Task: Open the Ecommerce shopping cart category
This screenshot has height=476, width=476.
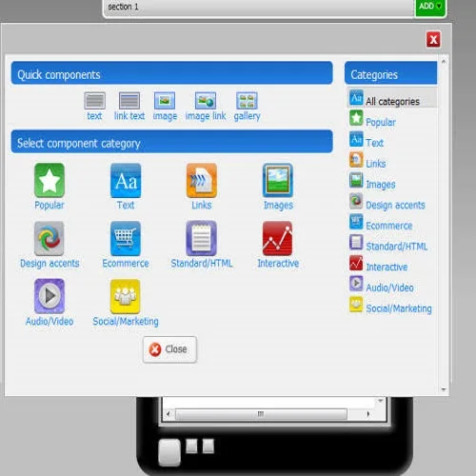Action: [x=126, y=239]
